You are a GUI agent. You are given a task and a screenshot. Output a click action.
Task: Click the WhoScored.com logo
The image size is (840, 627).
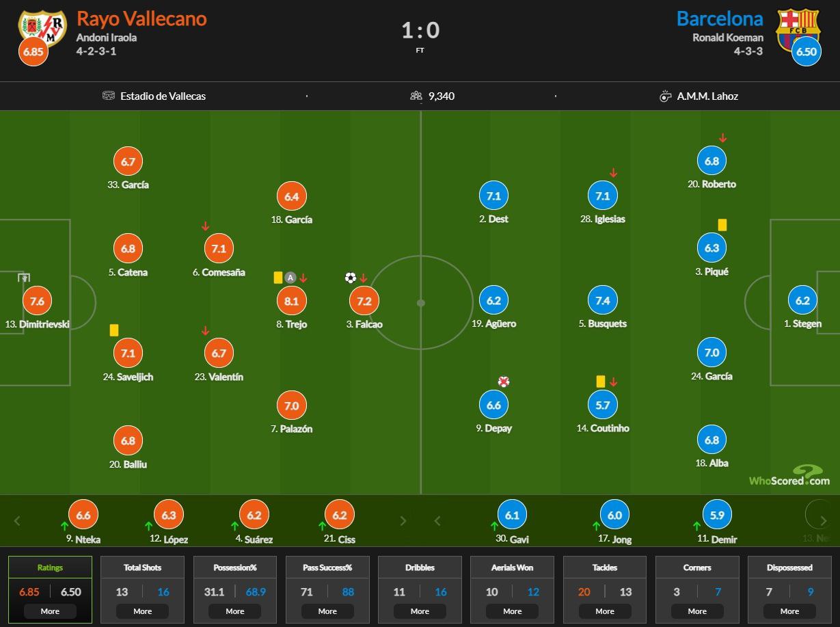coord(789,476)
